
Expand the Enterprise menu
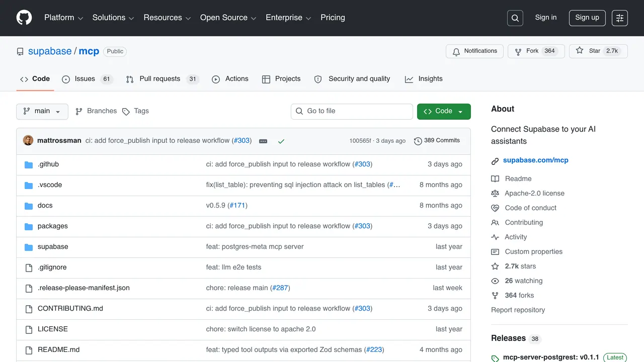[x=288, y=18]
